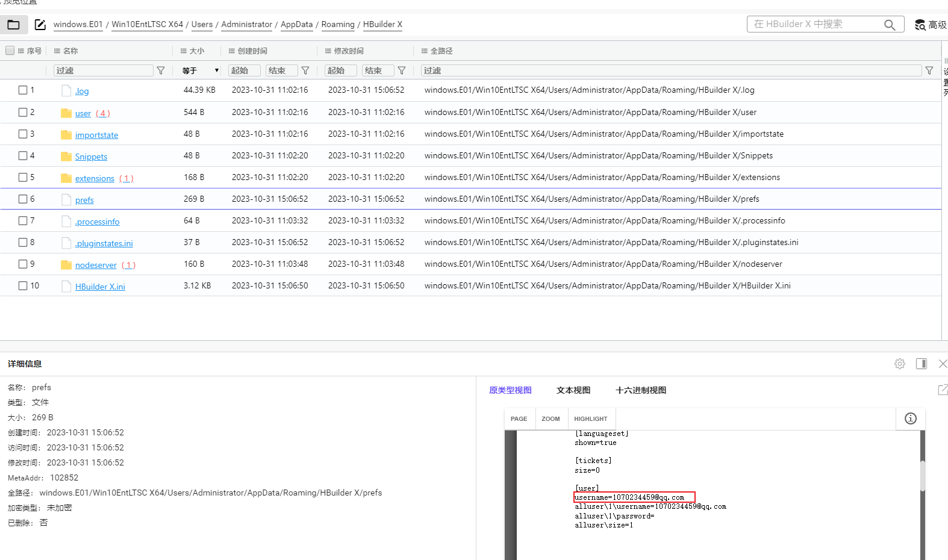This screenshot has height=560, width=948.
Task: Click the name column filter funnel icon
Action: point(161,70)
